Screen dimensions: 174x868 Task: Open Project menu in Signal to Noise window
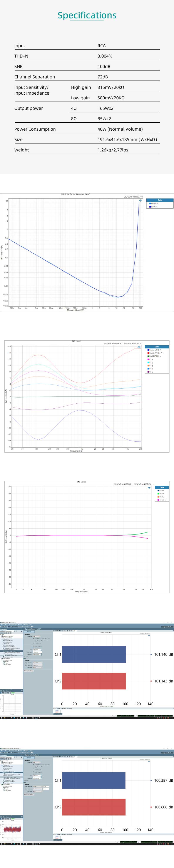(x=20, y=751)
